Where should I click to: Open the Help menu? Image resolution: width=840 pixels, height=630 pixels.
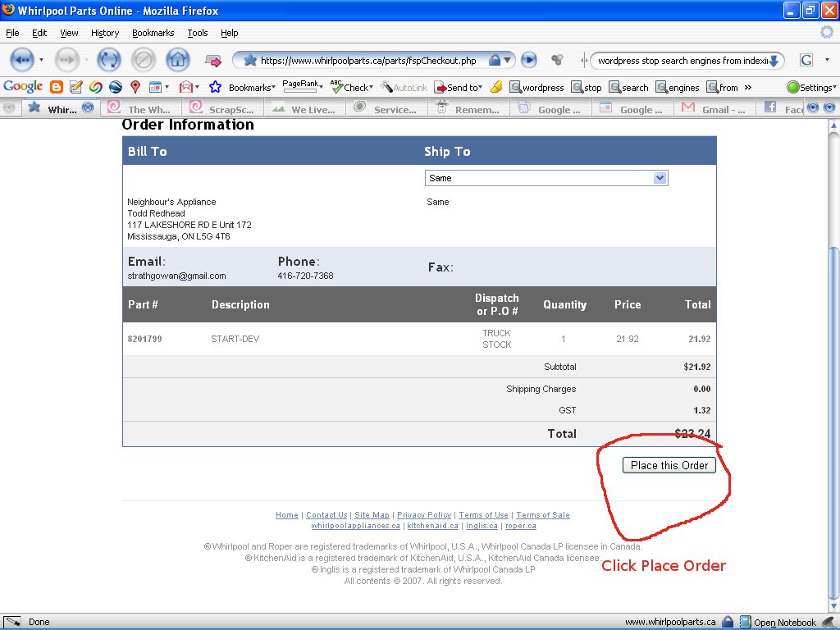[230, 33]
